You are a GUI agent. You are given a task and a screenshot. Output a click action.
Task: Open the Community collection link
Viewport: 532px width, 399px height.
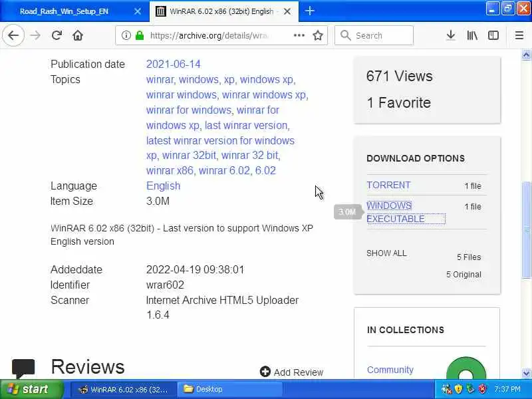(x=390, y=370)
